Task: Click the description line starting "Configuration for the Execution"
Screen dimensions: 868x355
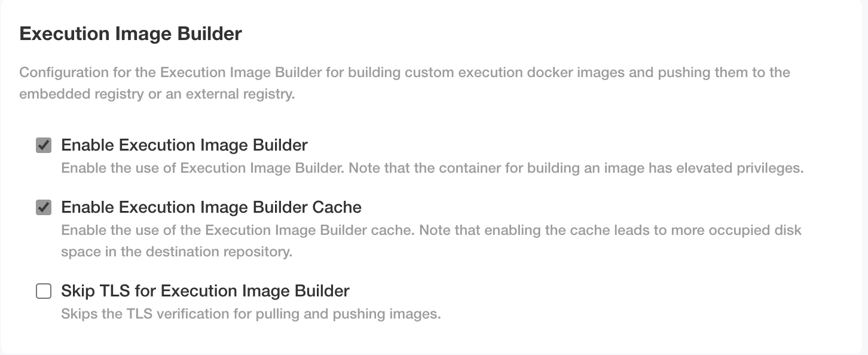Action: point(404,73)
